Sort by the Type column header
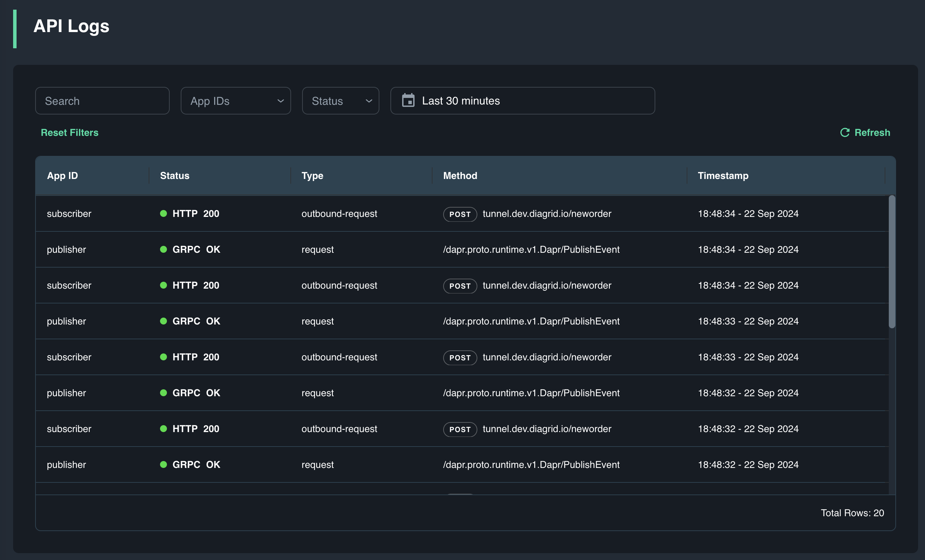The height and width of the screenshot is (560, 925). 312,175
